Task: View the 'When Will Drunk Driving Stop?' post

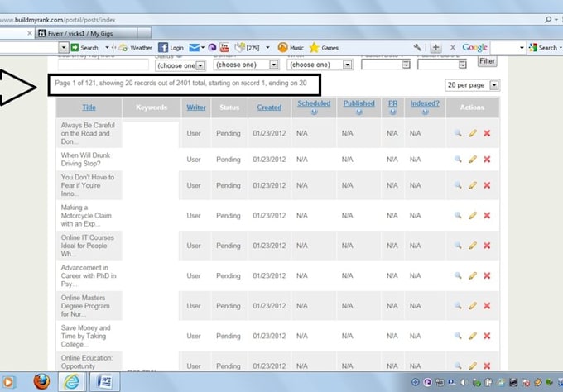Action: coord(458,160)
